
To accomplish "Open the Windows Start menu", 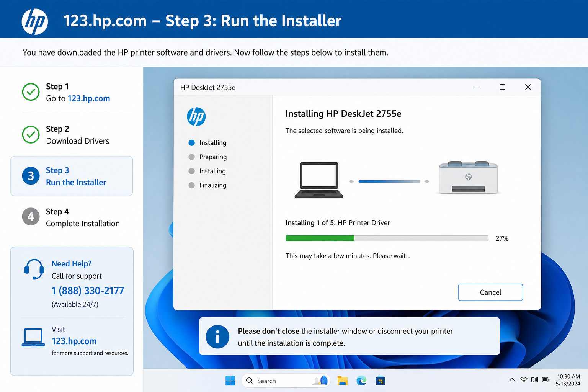I will click(230, 381).
